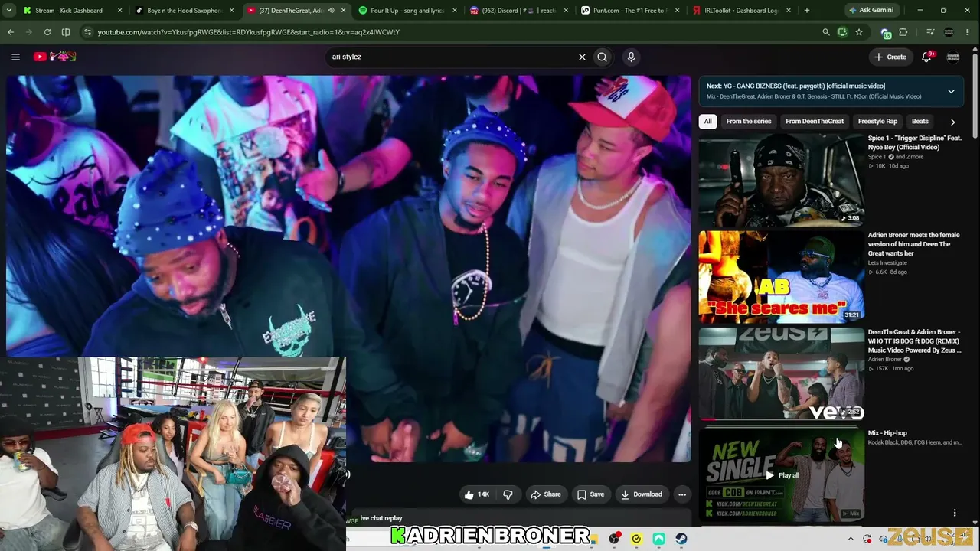Open a new browser tab
Viewport: 980px width, 551px height.
[x=807, y=11]
